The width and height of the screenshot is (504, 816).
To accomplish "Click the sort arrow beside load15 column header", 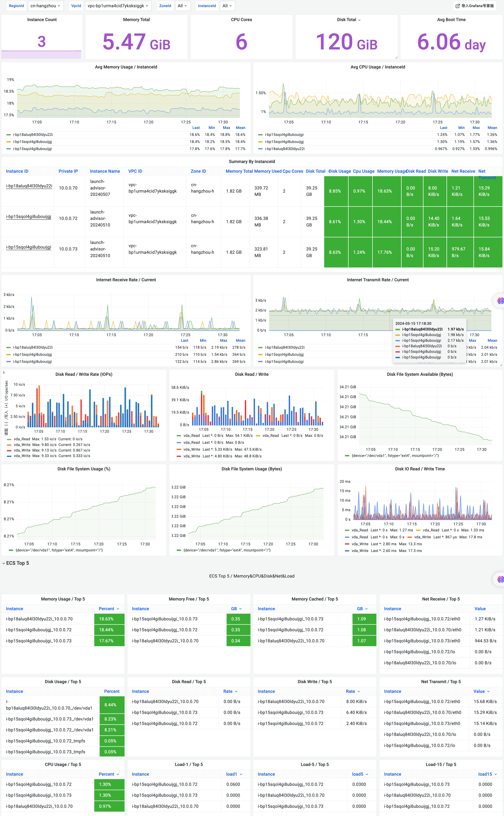I will [495, 774].
